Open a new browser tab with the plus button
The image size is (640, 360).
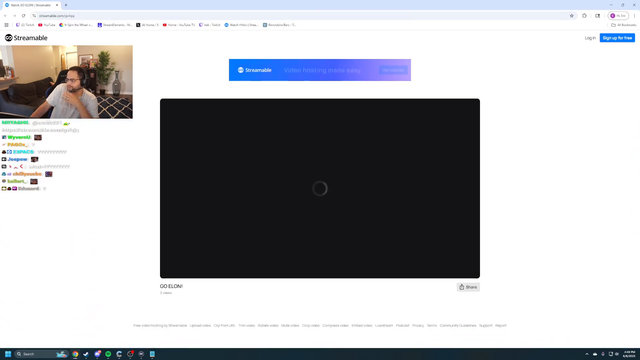(x=66, y=5)
